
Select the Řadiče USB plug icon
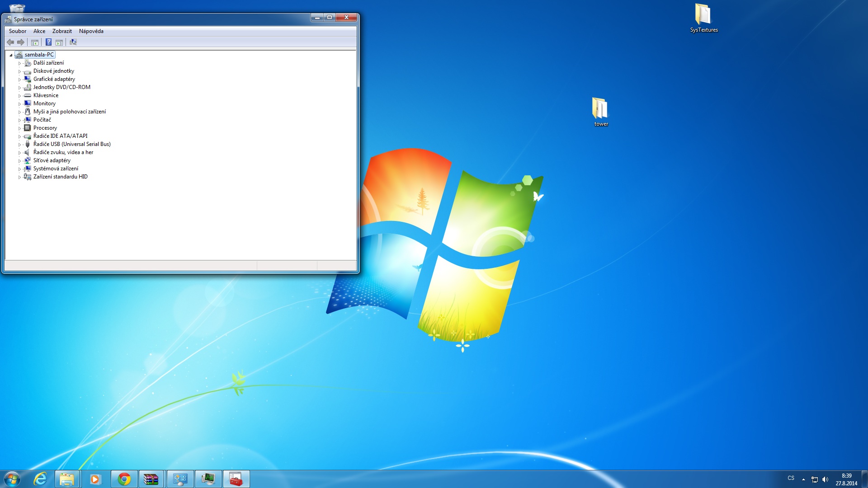[28, 145]
